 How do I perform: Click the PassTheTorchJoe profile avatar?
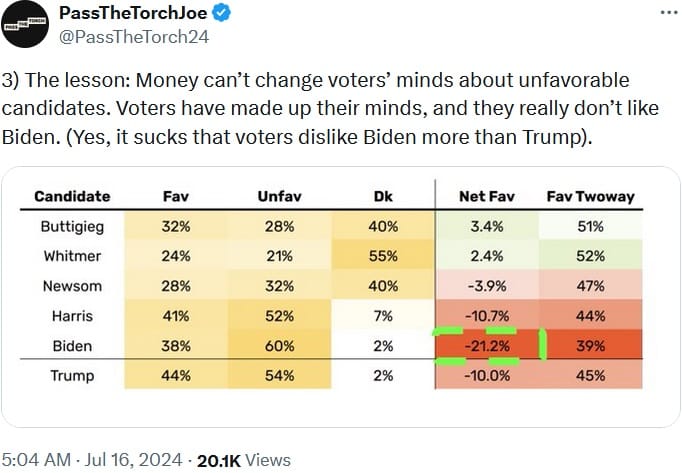click(28, 24)
